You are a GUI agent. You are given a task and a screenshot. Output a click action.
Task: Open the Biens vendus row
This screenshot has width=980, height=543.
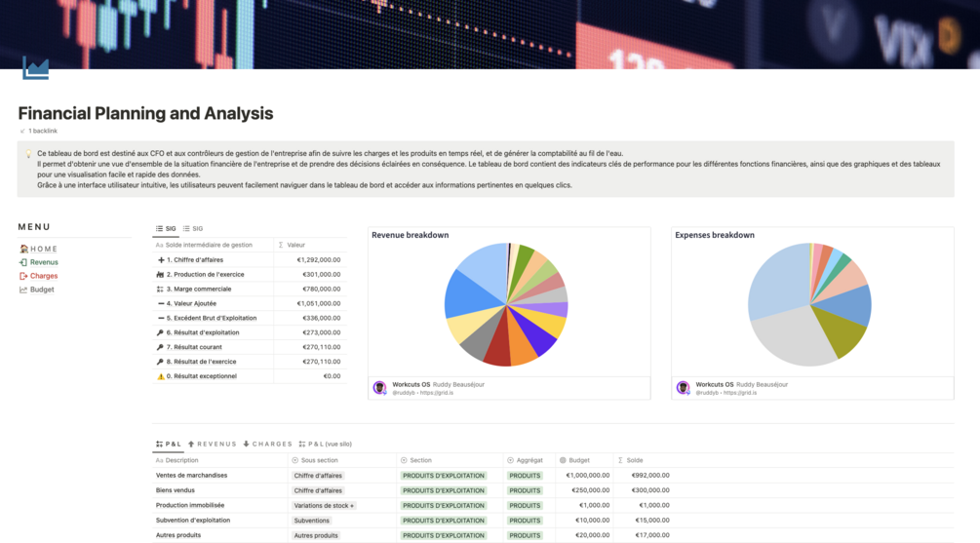pyautogui.click(x=175, y=490)
